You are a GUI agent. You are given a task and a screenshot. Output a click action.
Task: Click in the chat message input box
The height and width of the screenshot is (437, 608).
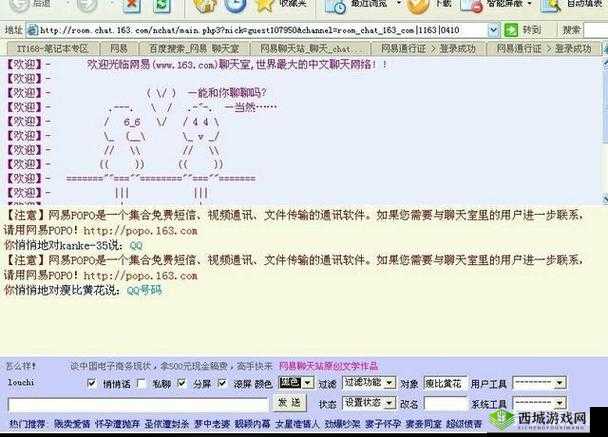(x=138, y=405)
